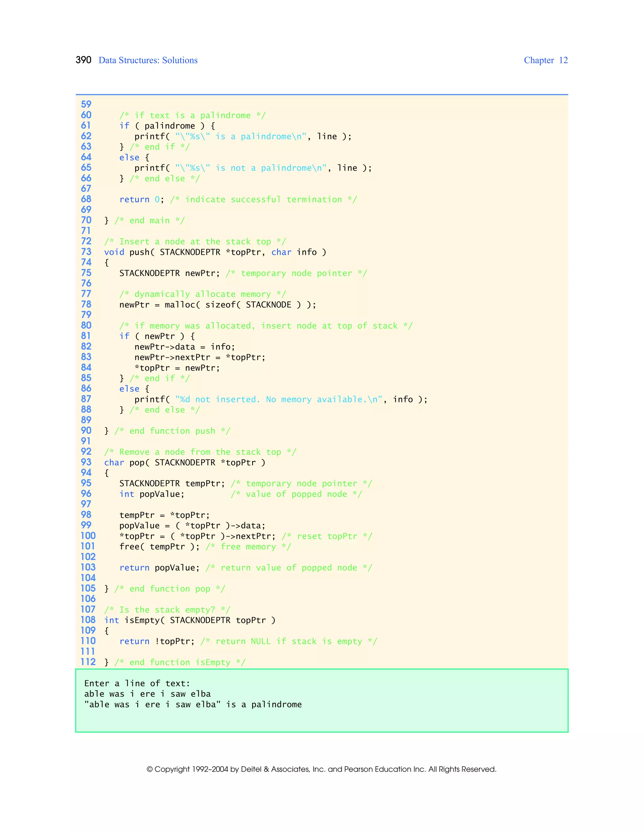Click the quoted output ending 'is a palindrome'
This screenshot has width=644, height=833.
[x=193, y=704]
